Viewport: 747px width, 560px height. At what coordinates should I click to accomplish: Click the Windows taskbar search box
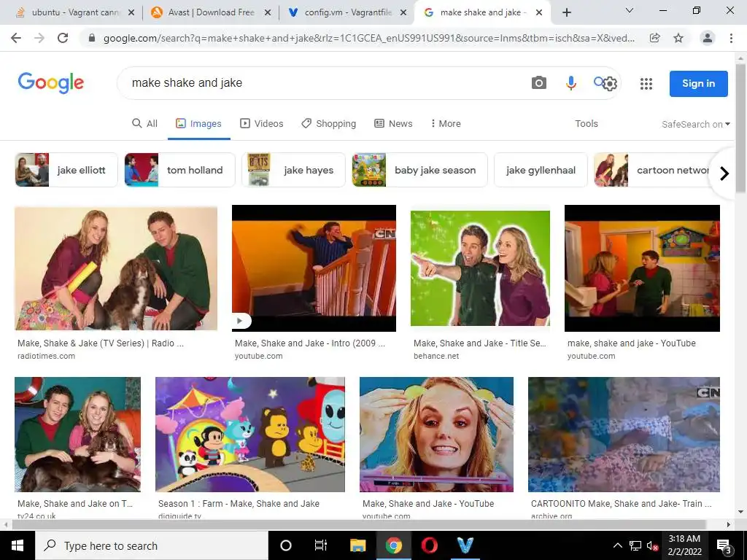pos(152,545)
